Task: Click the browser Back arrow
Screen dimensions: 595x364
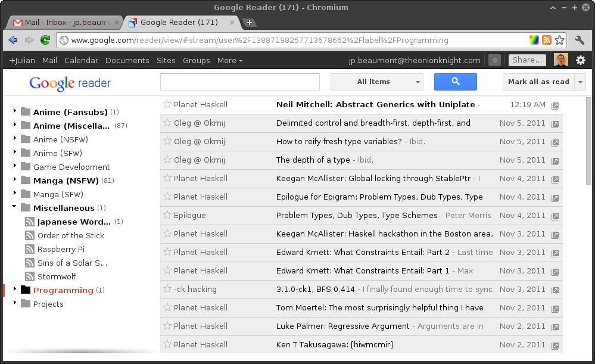Action: point(13,40)
